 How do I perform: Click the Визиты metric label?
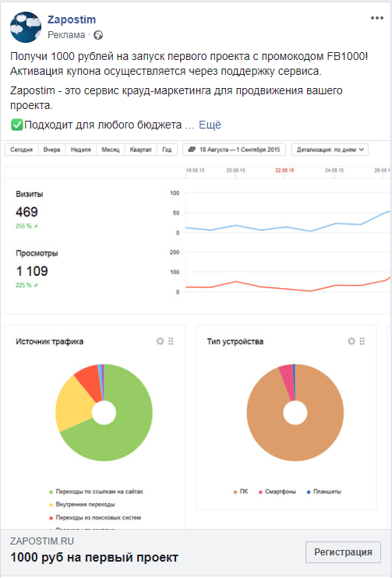[x=30, y=194]
